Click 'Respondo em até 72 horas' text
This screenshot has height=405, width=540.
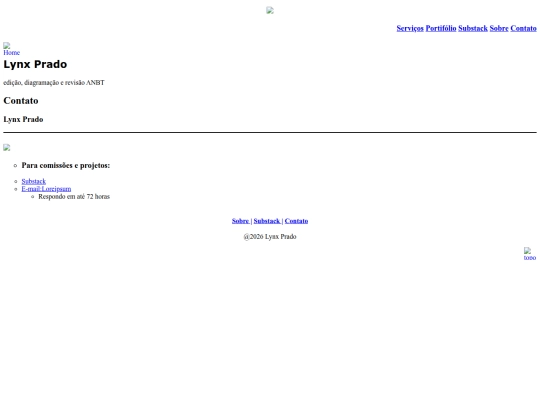[74, 196]
